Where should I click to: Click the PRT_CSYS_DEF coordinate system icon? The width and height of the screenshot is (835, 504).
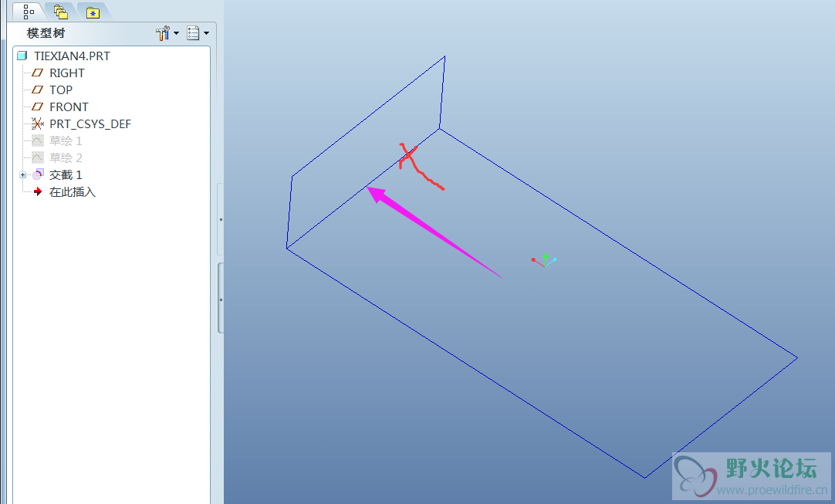pos(37,123)
